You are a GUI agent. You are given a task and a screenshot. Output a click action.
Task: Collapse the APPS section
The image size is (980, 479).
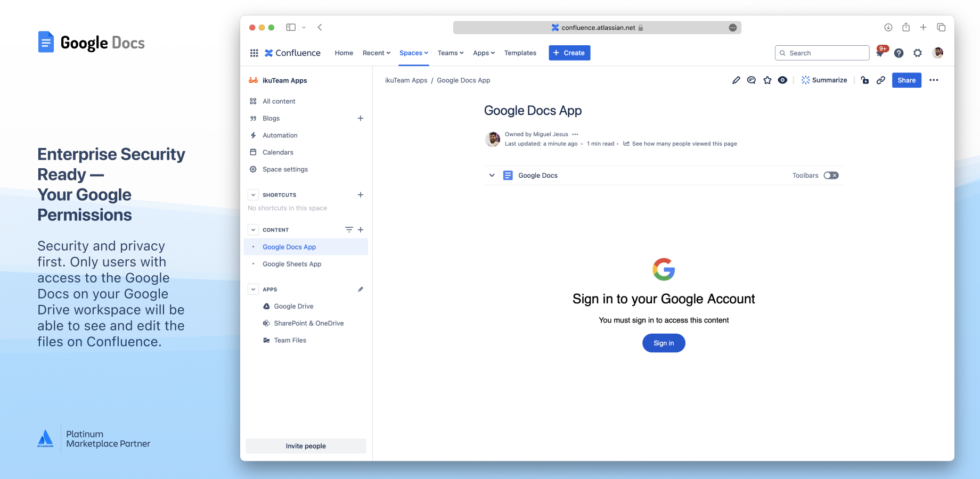coord(254,290)
